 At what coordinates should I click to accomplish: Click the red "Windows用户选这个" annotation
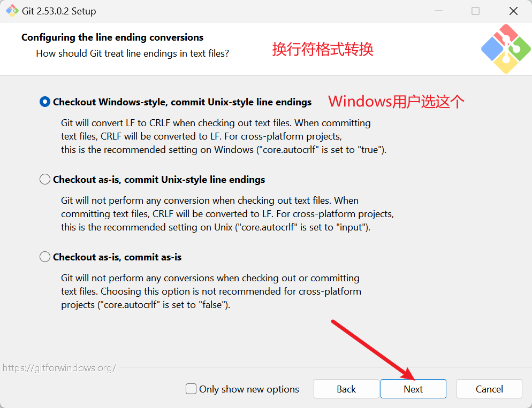[396, 101]
